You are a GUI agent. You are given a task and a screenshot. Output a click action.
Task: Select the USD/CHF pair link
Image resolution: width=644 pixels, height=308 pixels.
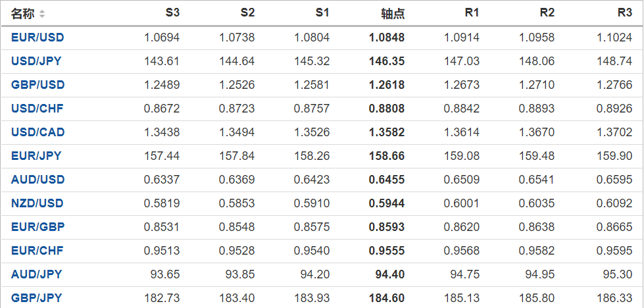[x=37, y=109]
